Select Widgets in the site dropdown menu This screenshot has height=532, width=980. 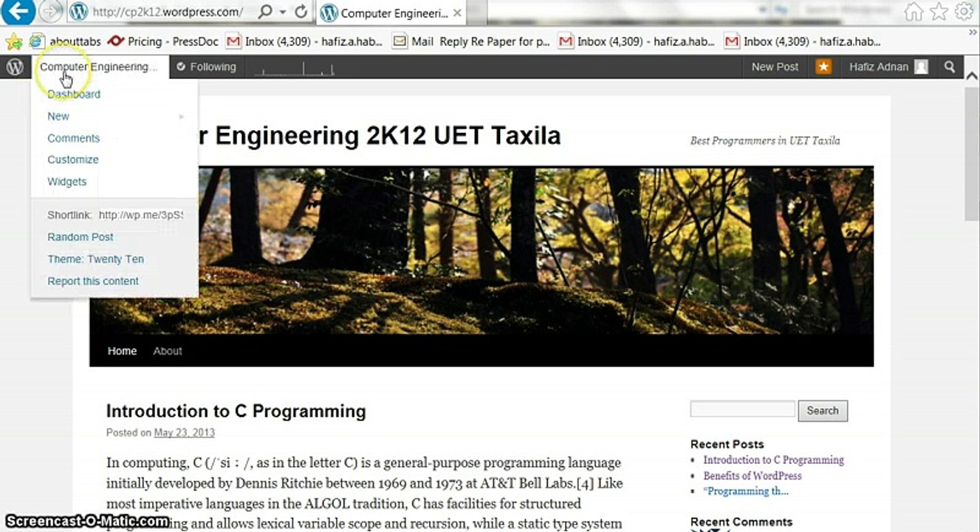pos(66,182)
